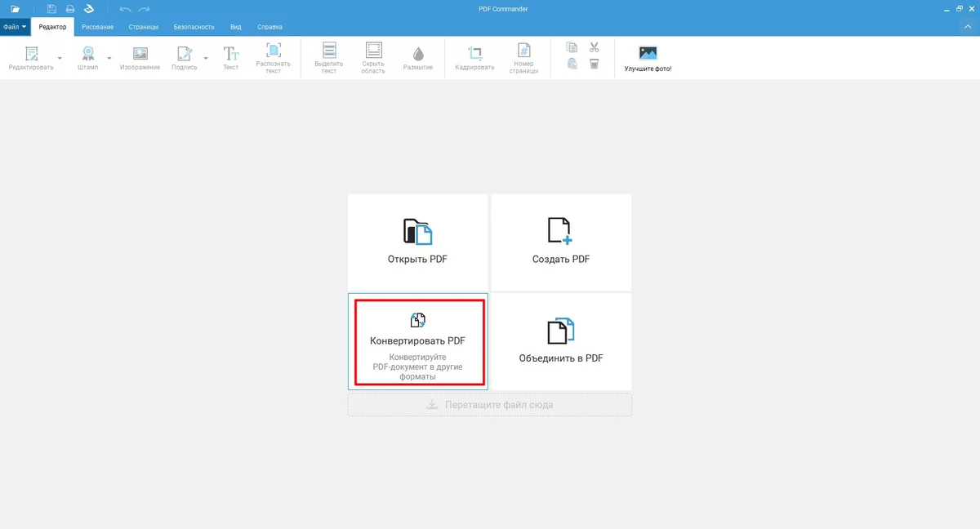Select the Изображение image tool

(140, 58)
